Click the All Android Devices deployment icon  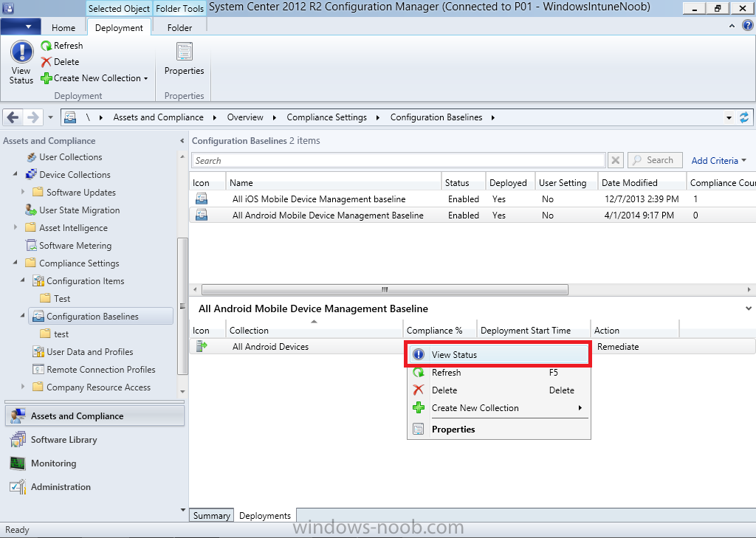click(x=202, y=346)
